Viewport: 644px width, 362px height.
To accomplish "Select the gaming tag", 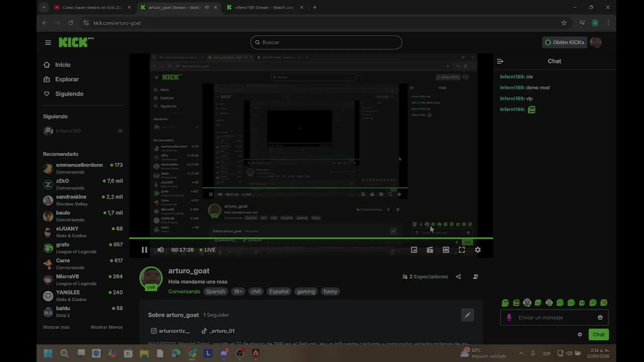I will [x=306, y=292].
